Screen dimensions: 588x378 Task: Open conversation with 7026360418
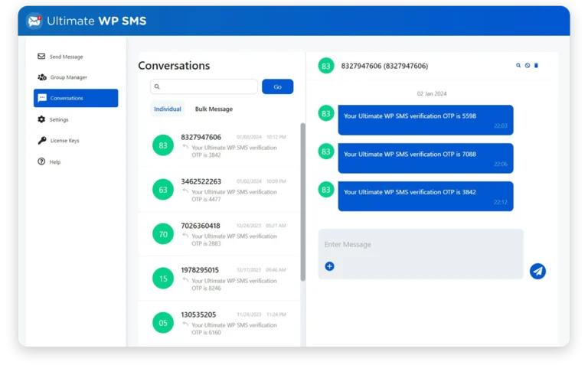click(220, 234)
